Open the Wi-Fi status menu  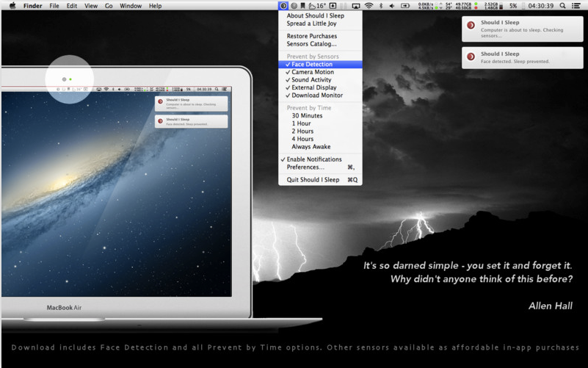point(369,6)
